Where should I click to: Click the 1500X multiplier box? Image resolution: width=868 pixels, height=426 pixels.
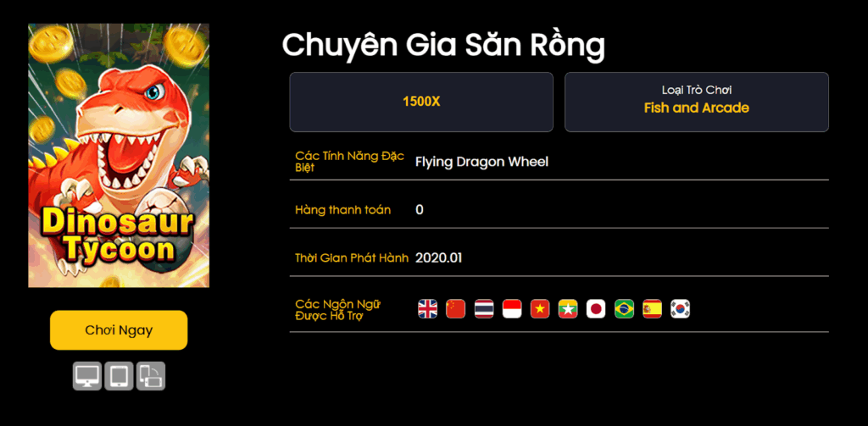coord(421,102)
